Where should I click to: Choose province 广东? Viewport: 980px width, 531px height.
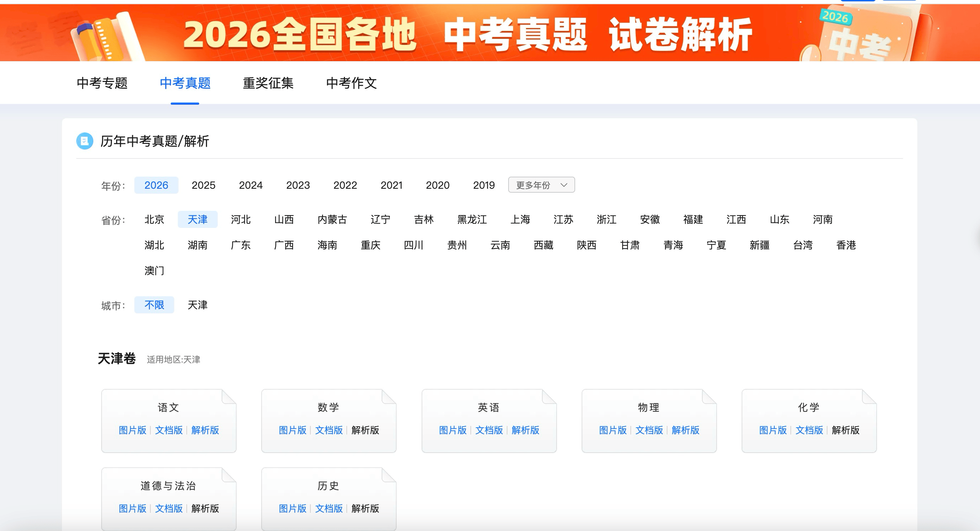241,245
